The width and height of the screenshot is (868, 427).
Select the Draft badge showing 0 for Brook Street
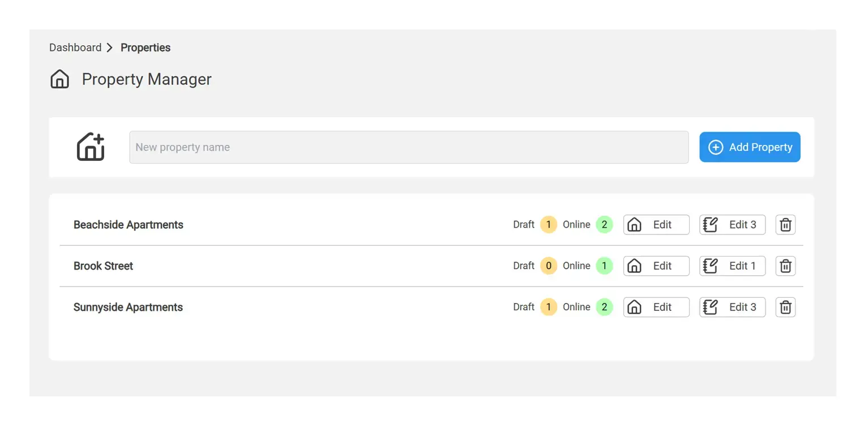click(548, 266)
